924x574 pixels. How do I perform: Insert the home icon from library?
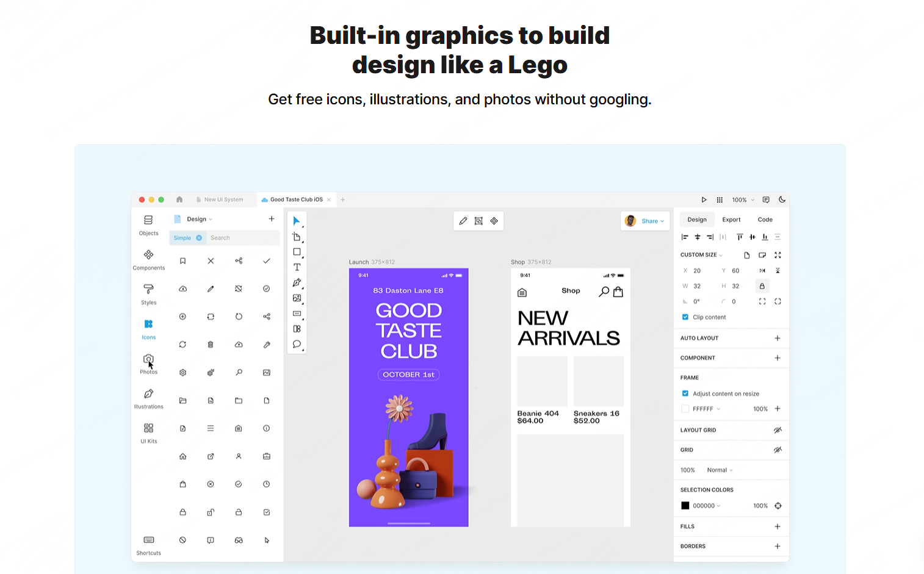coord(182,456)
